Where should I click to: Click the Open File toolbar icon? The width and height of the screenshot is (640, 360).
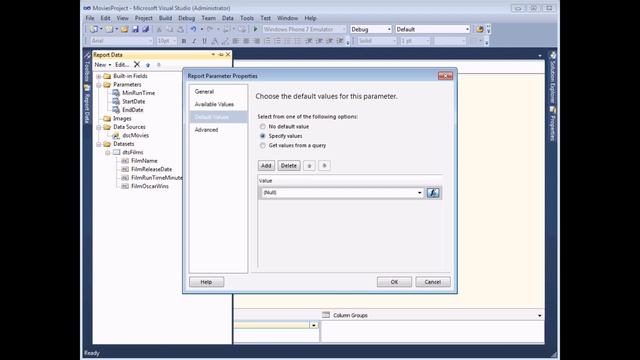coord(124,29)
